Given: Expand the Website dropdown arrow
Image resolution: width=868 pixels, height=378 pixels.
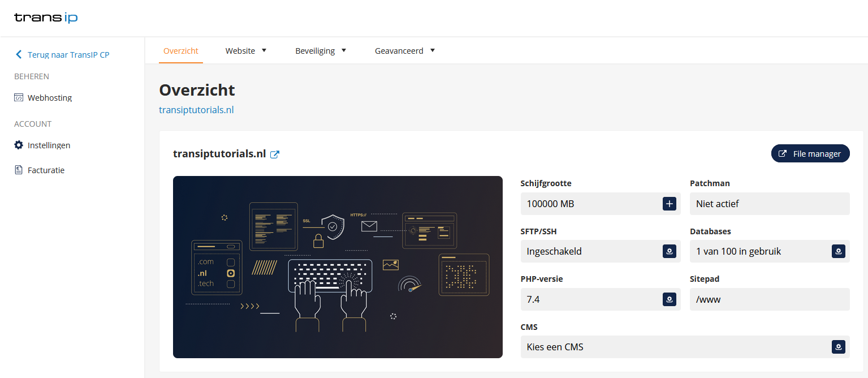Looking at the screenshot, I should (264, 50).
